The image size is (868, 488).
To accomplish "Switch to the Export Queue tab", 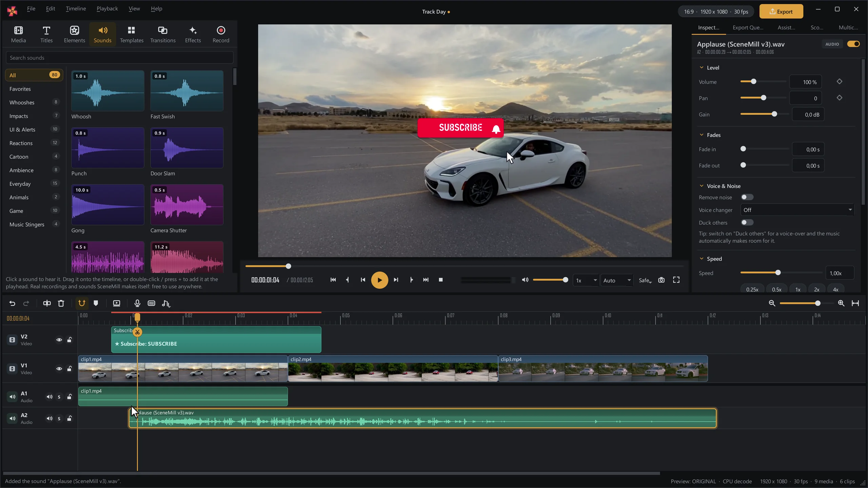I will pyautogui.click(x=748, y=27).
